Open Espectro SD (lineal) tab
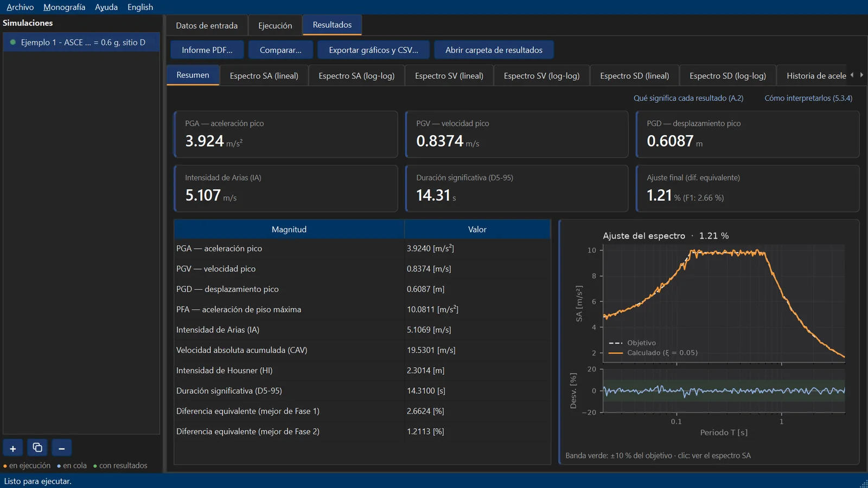The height and width of the screenshot is (488, 868). (x=635, y=76)
